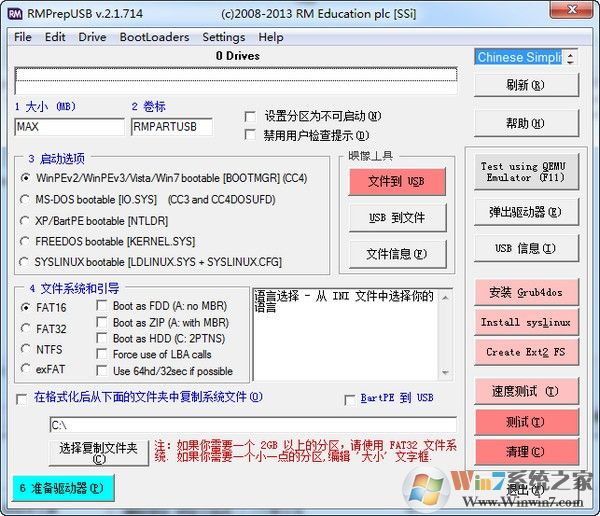Click the RM application icon in title bar
Screen dimensions: 600x516
click(x=15, y=14)
